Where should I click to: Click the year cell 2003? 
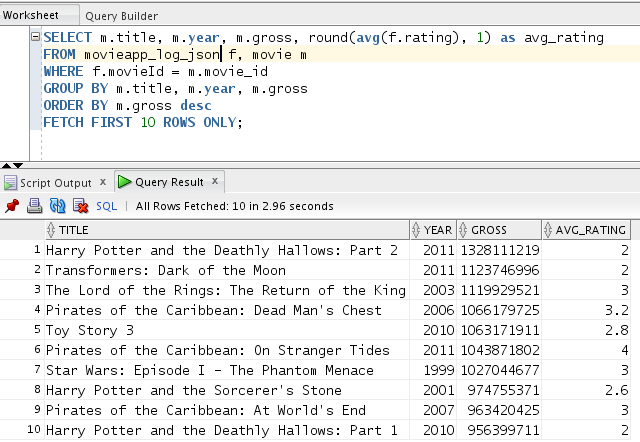(433, 290)
